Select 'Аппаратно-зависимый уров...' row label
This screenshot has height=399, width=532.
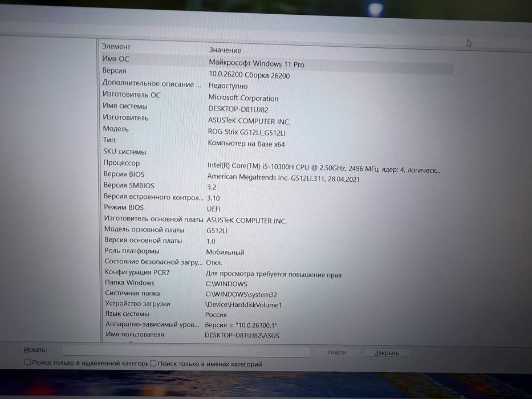[152, 324]
